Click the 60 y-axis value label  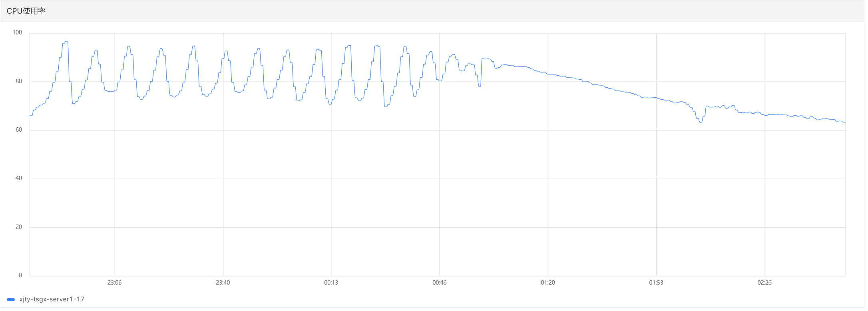(19, 130)
